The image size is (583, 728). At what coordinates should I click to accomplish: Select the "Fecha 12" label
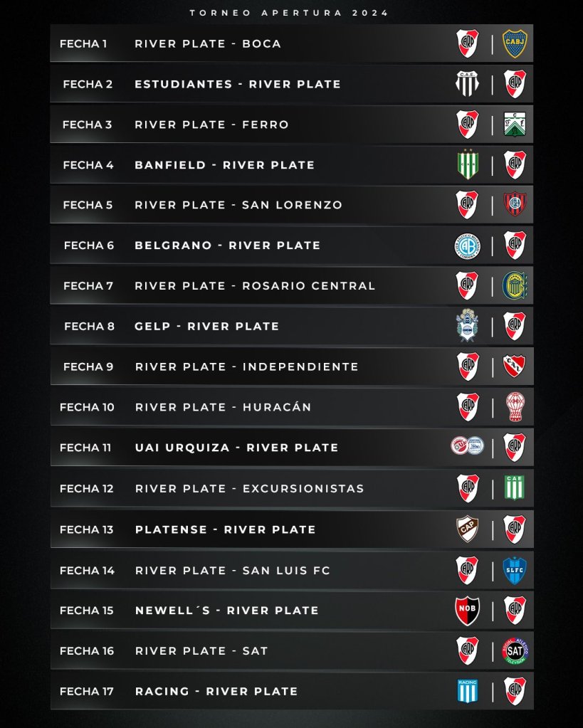coord(86,488)
